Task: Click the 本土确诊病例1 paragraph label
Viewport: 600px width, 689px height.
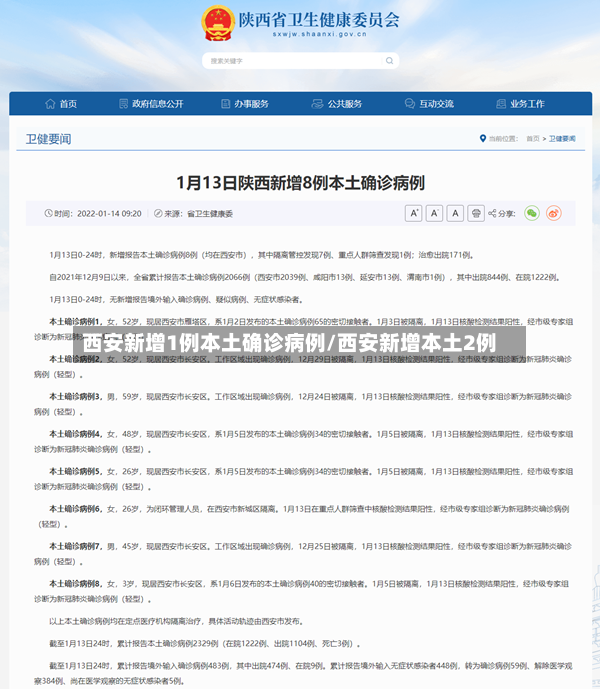Action: point(75,322)
